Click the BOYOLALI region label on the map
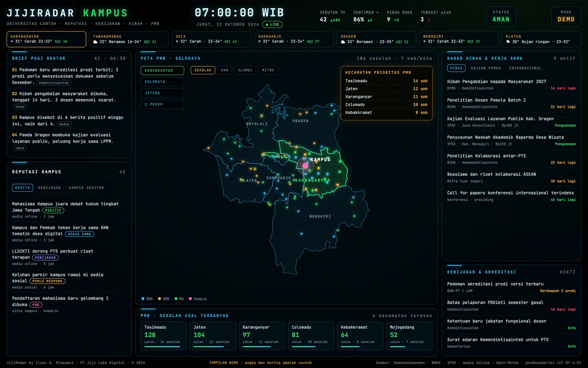The width and height of the screenshot is (588, 368). coord(257,124)
